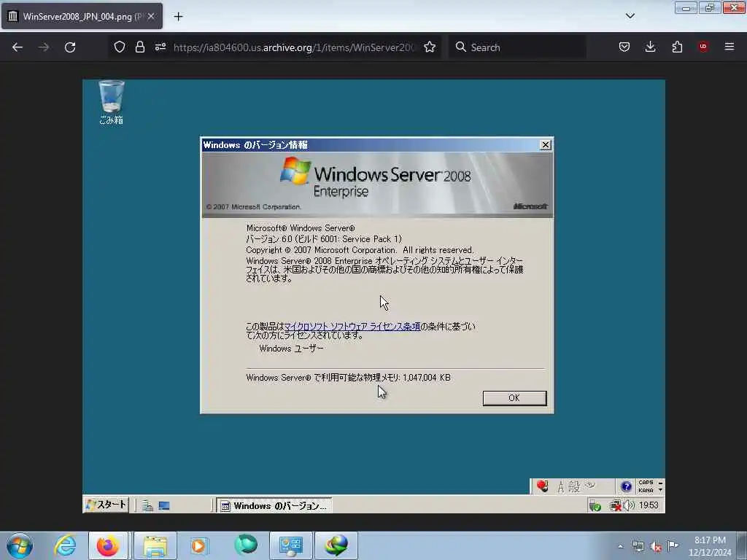The image size is (747, 560).
Task: Click the Show Desktop quick launch icon
Action: click(164, 506)
